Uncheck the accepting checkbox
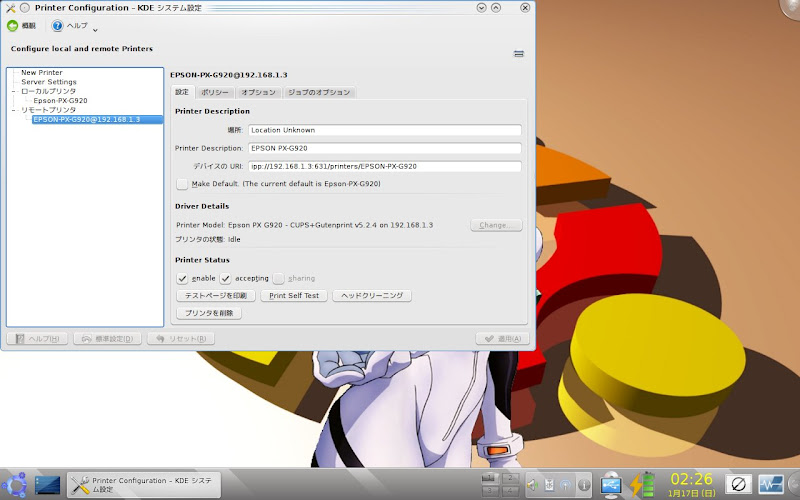 [x=226, y=278]
